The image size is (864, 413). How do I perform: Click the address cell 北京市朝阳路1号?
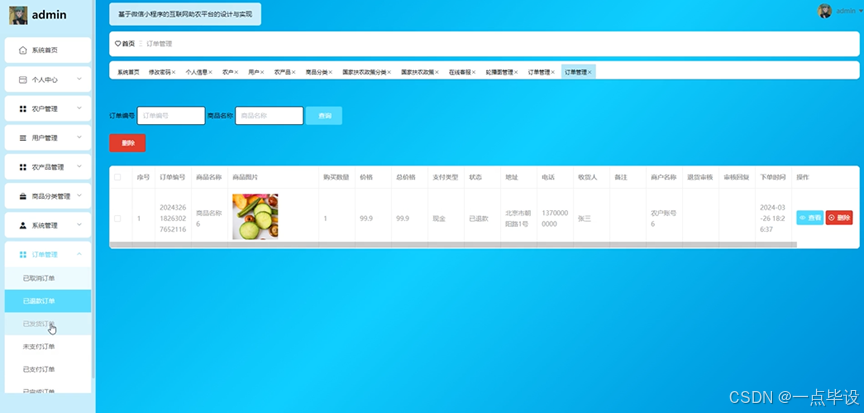519,219
